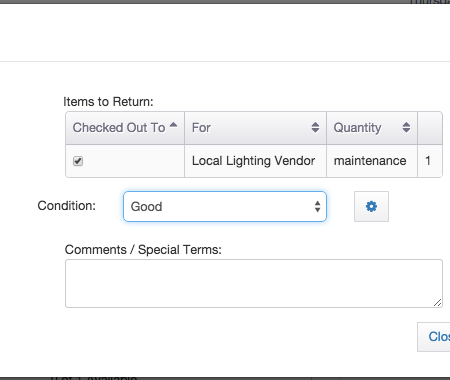
Task: Focus the Comments / Special Terms text area
Action: point(254,283)
